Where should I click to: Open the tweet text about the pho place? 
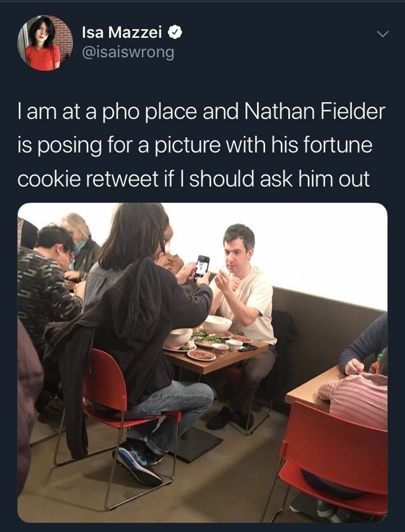[x=201, y=145]
